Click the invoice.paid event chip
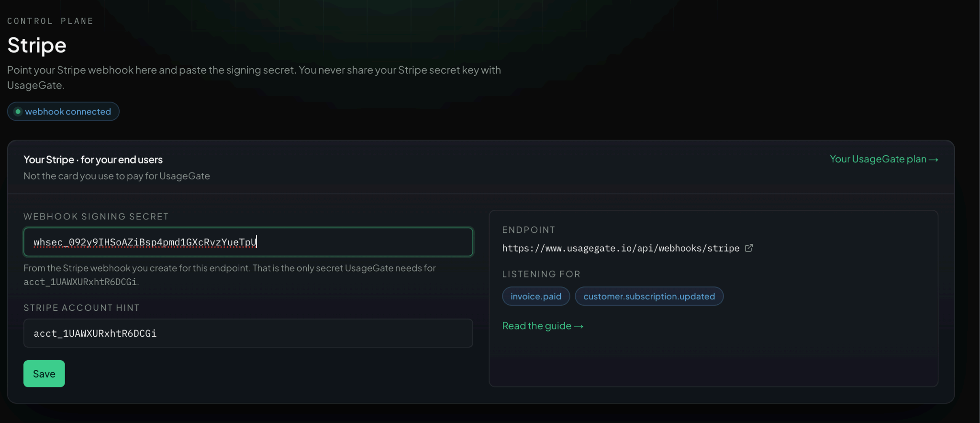Screen dimensions: 980x423 pos(536,296)
